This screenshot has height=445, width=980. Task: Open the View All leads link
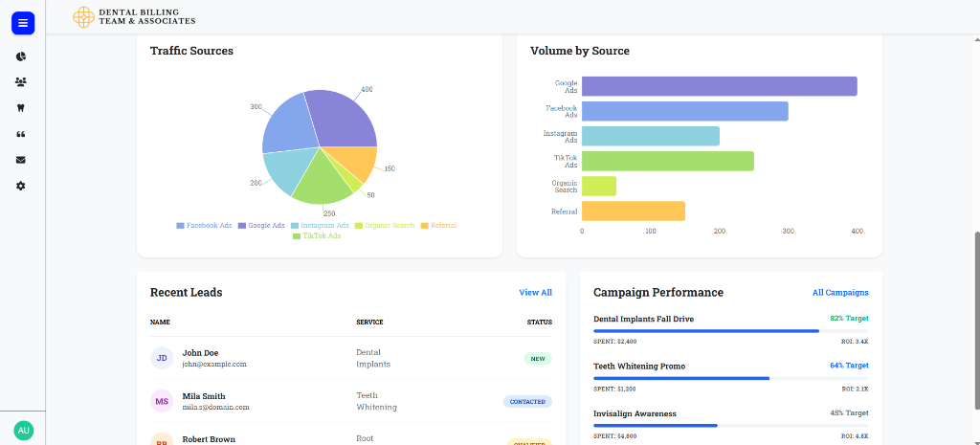click(536, 293)
